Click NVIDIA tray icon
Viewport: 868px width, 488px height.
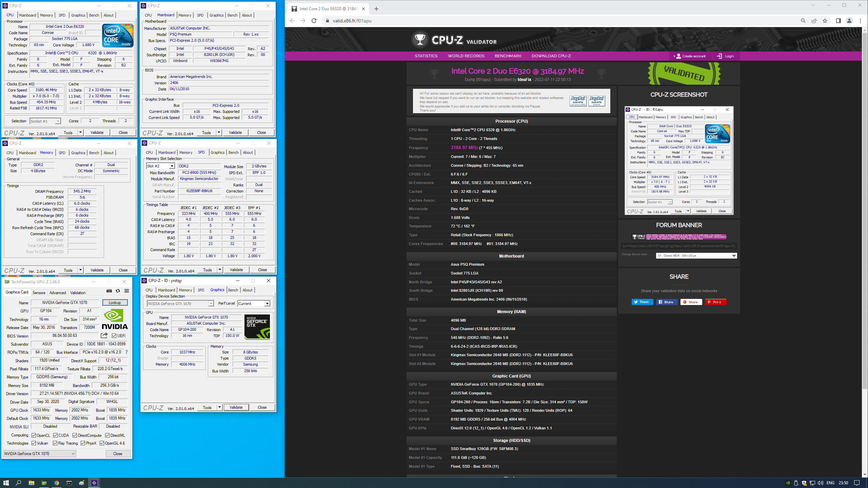point(788,483)
